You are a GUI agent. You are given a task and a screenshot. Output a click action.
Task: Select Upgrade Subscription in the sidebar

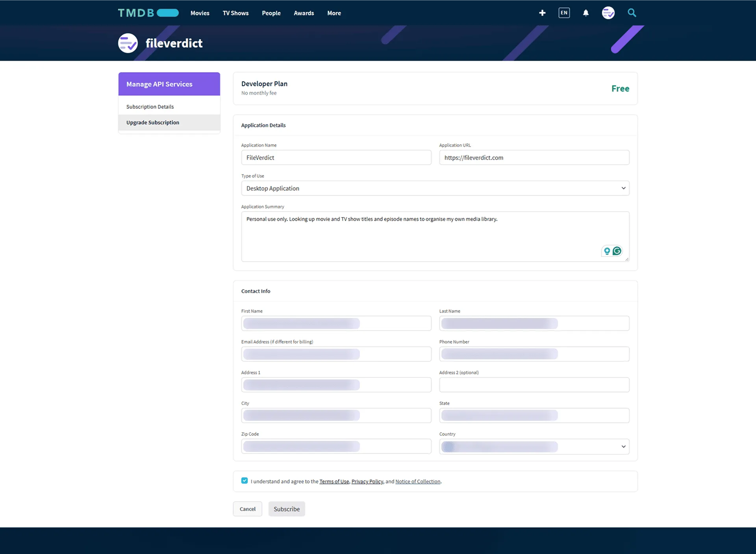169,123
